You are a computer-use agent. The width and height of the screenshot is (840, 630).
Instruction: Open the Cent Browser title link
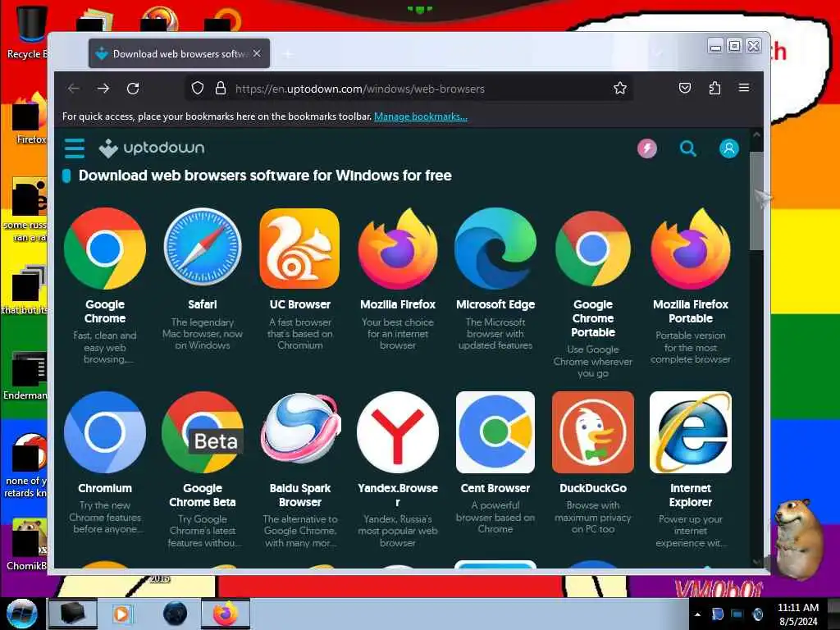click(495, 488)
